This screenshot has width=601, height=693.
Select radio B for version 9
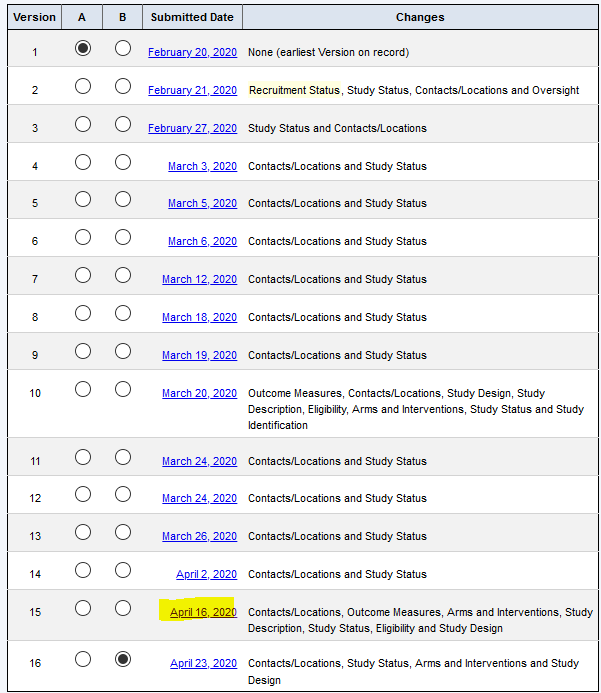click(x=122, y=351)
